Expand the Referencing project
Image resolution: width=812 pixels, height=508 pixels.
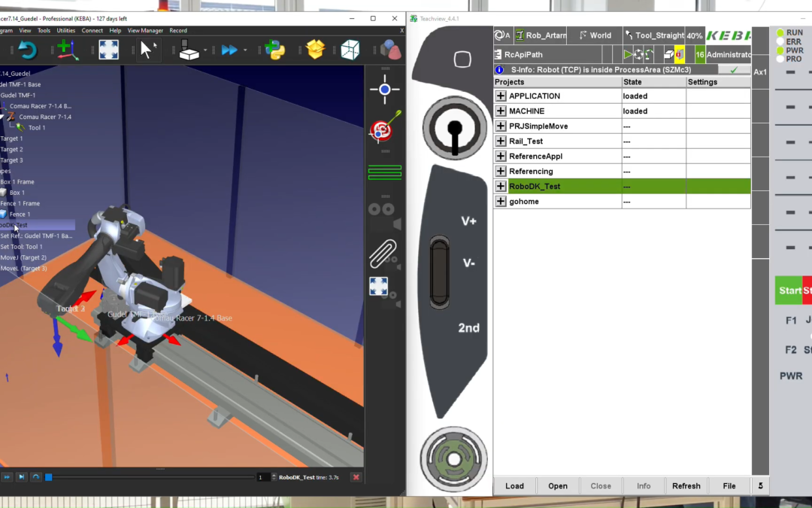tap(500, 171)
